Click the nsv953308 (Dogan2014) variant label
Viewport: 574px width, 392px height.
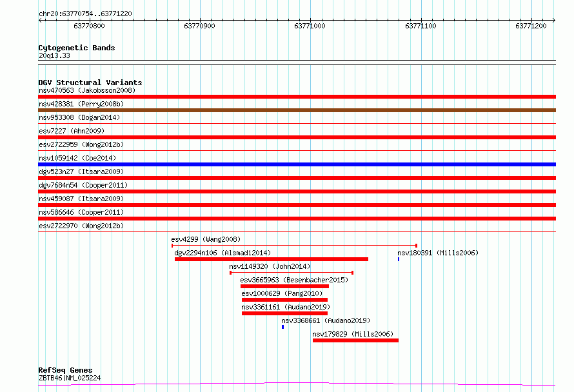click(79, 117)
